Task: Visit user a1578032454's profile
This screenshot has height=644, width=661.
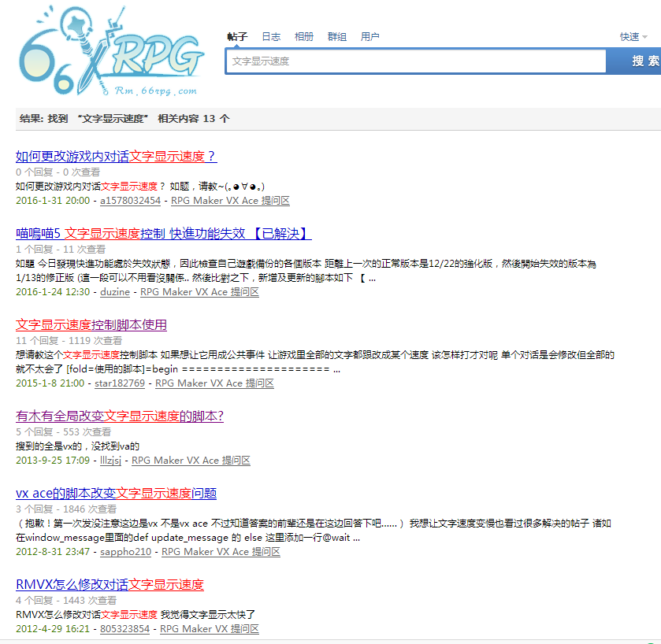Action: click(130, 201)
